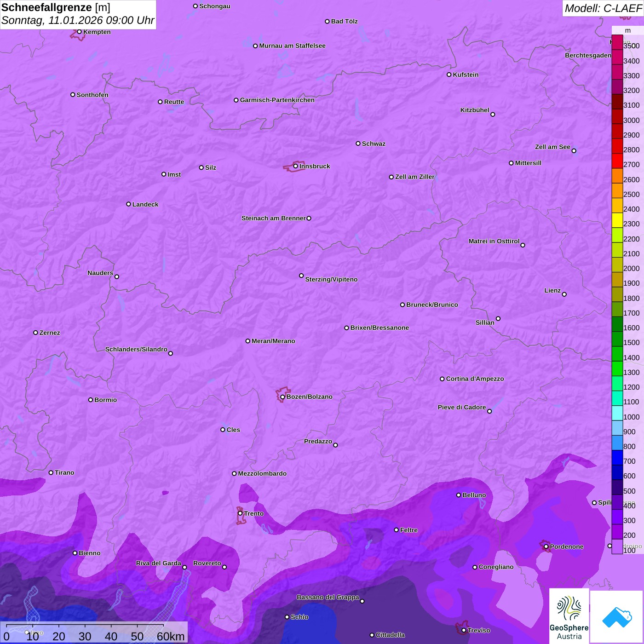Image resolution: width=644 pixels, height=644 pixels.
Task: Click the Kitzbühel marker dot
Action: (x=493, y=115)
